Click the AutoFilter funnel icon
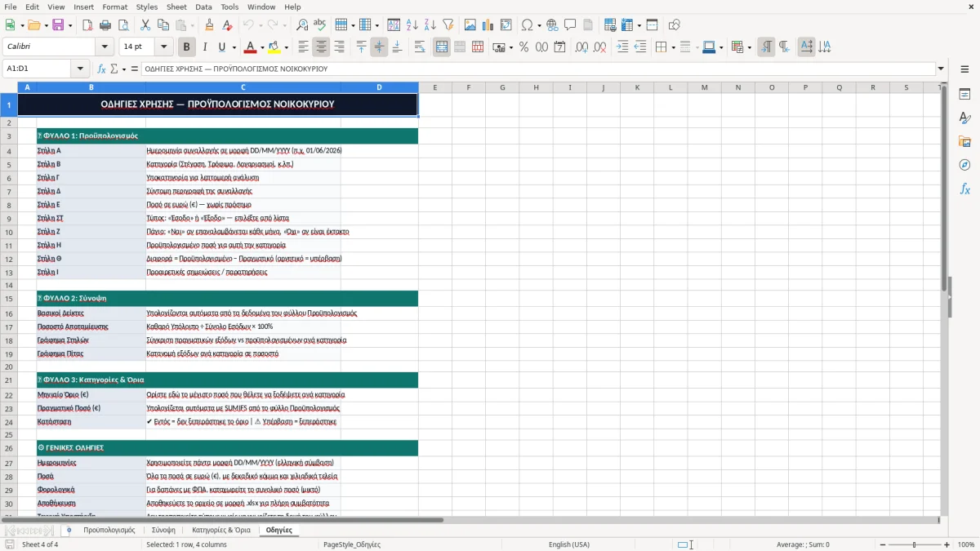The width and height of the screenshot is (980, 551). pos(448,25)
